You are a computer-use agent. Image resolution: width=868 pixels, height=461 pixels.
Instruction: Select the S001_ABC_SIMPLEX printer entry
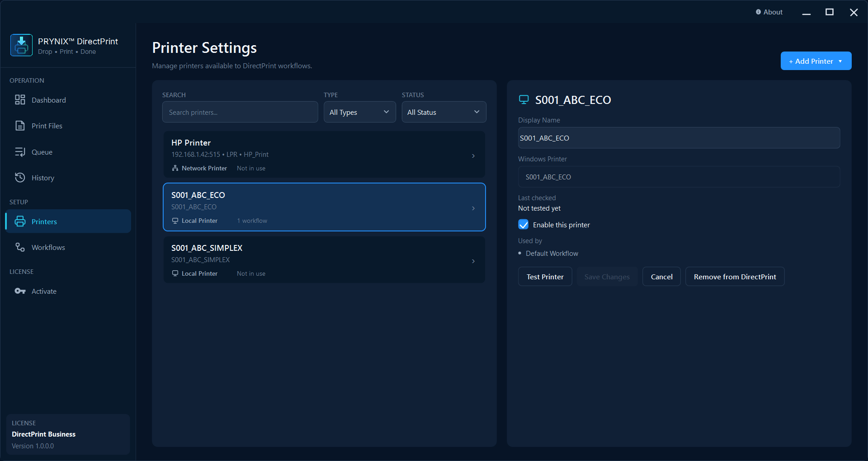324,260
